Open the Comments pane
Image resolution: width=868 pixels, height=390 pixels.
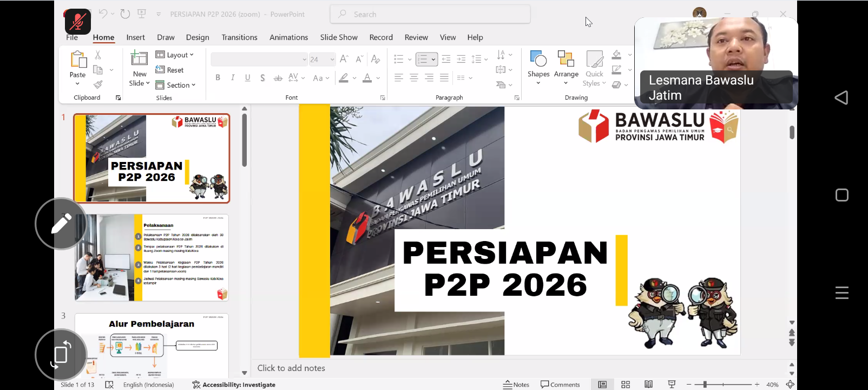coord(560,385)
